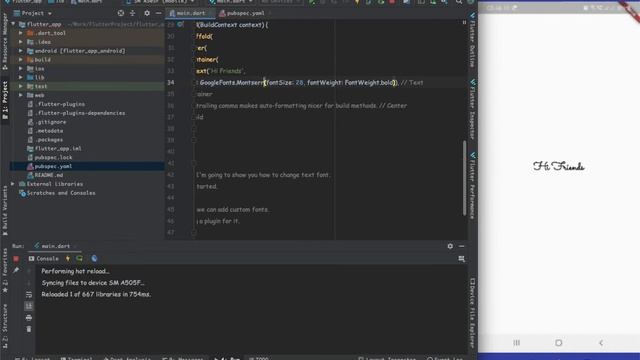Expand the .idea folder
The image size is (640, 360).
click(21, 42)
